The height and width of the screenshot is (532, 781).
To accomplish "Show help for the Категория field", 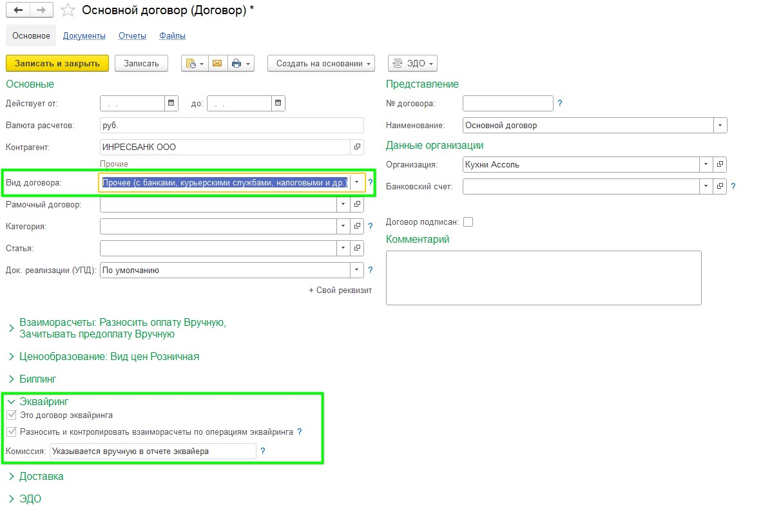I will click(x=371, y=227).
